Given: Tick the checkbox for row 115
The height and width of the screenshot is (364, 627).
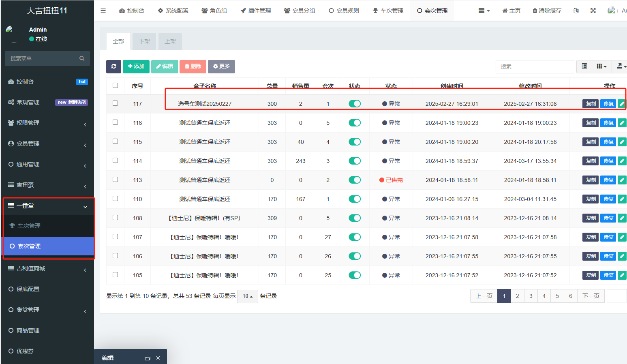Looking at the screenshot, I should tap(116, 141).
